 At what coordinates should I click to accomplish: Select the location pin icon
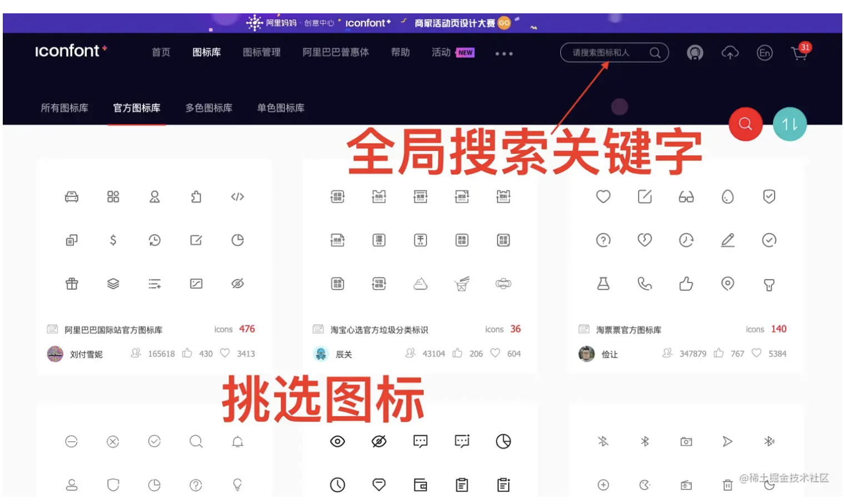pos(727,284)
